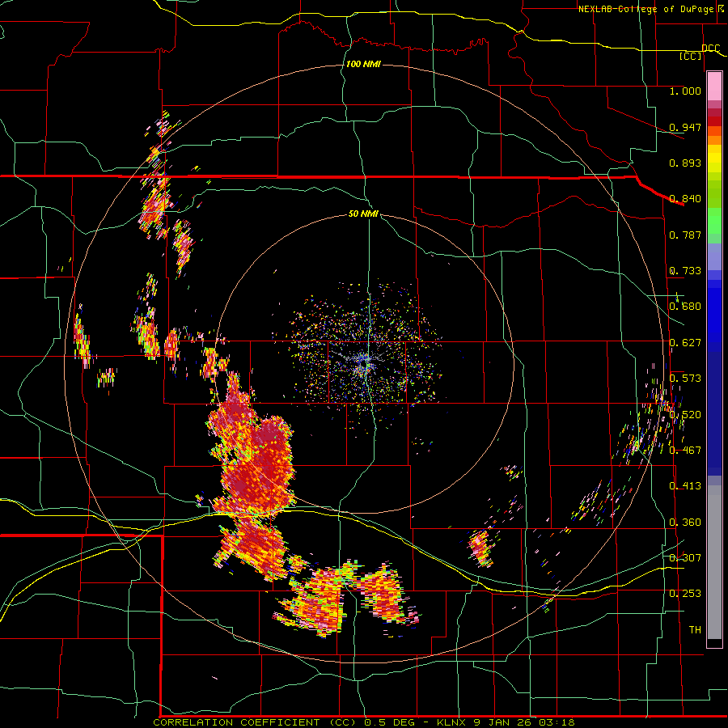Click the TH label at the color bar bottom
This screenshot has height=728, width=728.
pyautogui.click(x=695, y=629)
